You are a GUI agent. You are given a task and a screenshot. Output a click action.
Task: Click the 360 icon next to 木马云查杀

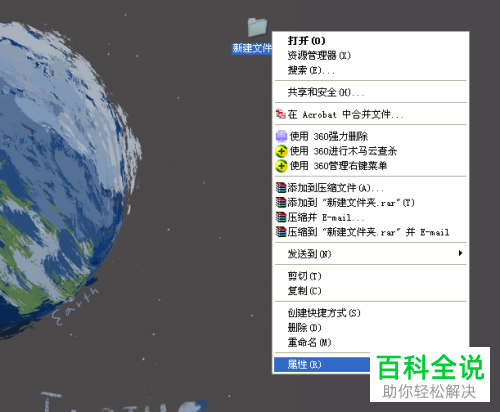click(281, 151)
